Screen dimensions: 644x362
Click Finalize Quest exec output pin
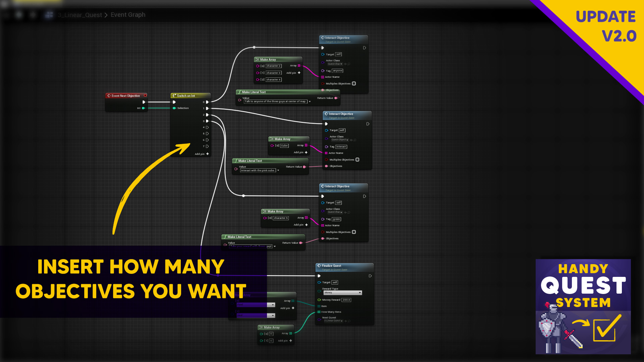370,276
